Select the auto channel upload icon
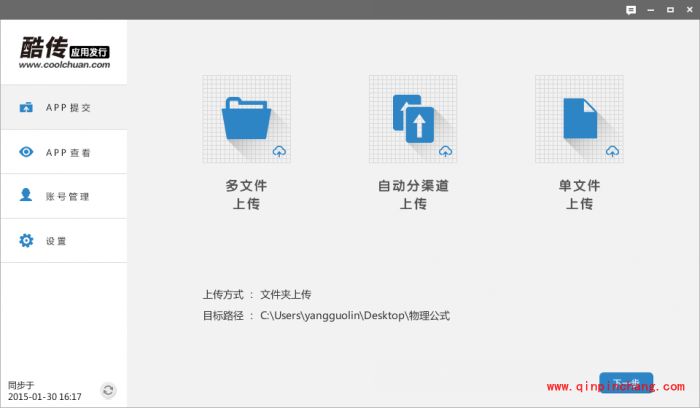 (x=412, y=119)
